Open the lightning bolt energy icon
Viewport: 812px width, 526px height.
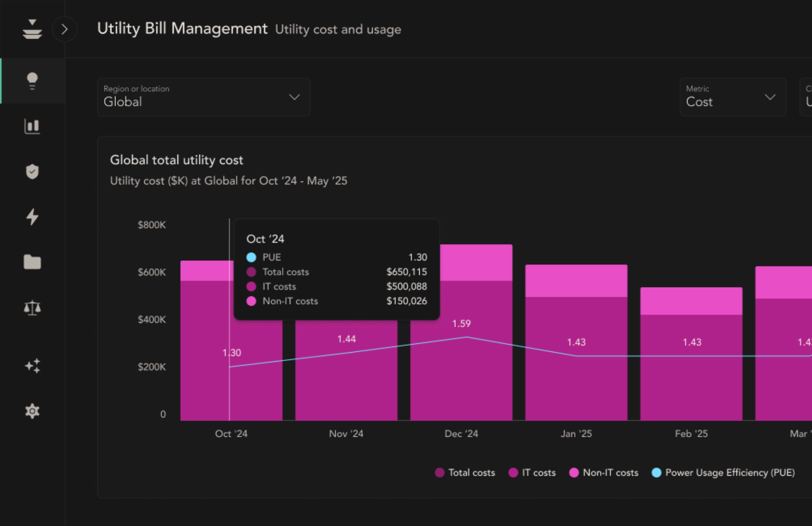(x=32, y=217)
